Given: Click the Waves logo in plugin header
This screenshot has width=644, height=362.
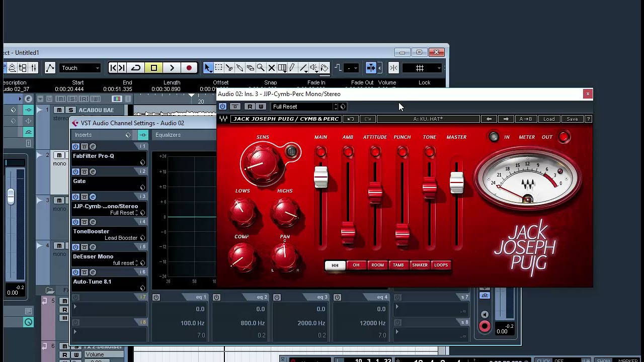Looking at the screenshot, I should pos(223,119).
